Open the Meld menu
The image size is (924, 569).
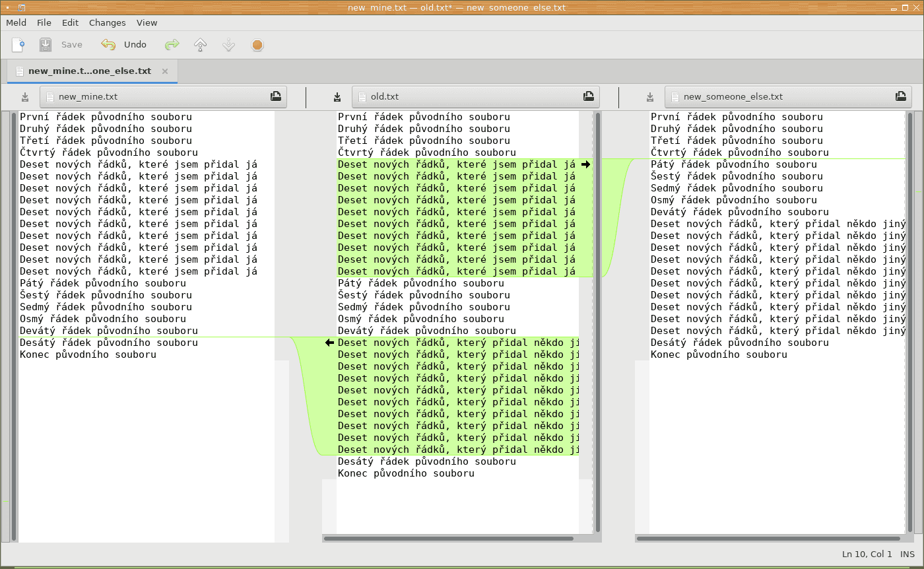[x=16, y=22]
